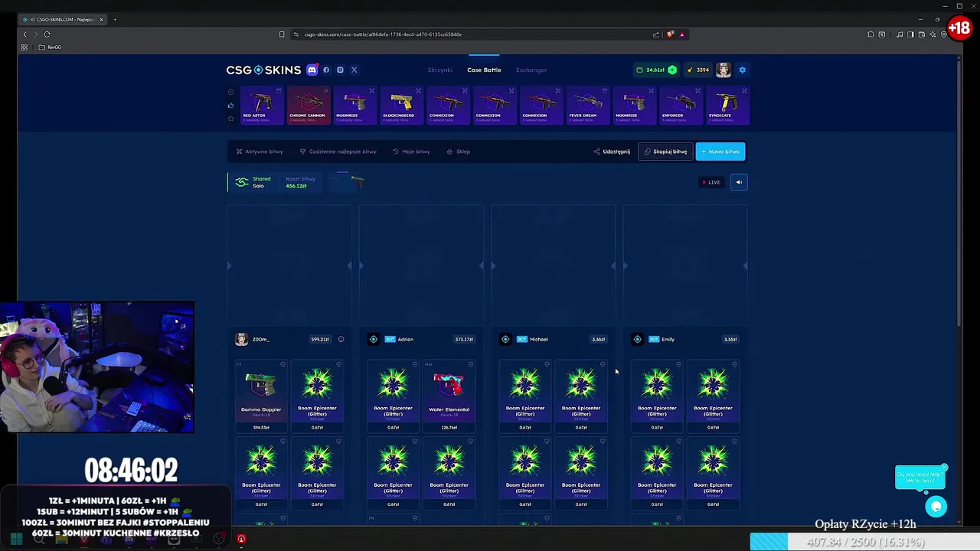Open Red Astor drop card
The width and height of the screenshot is (980, 551).
coord(261,105)
